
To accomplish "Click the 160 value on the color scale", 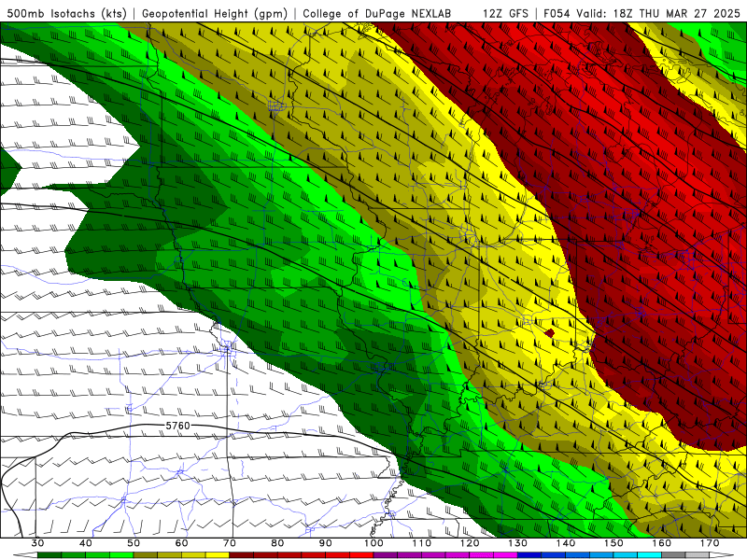I will click(x=662, y=543).
